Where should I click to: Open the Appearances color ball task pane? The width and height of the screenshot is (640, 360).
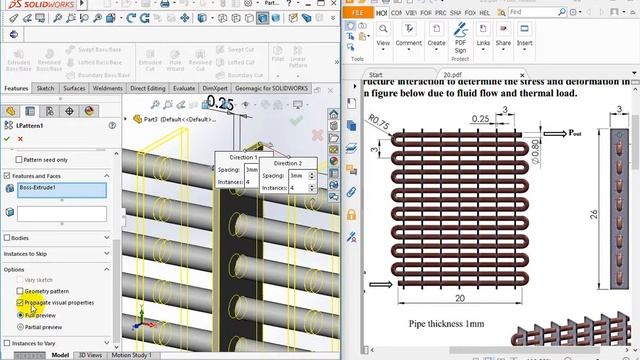(333, 161)
